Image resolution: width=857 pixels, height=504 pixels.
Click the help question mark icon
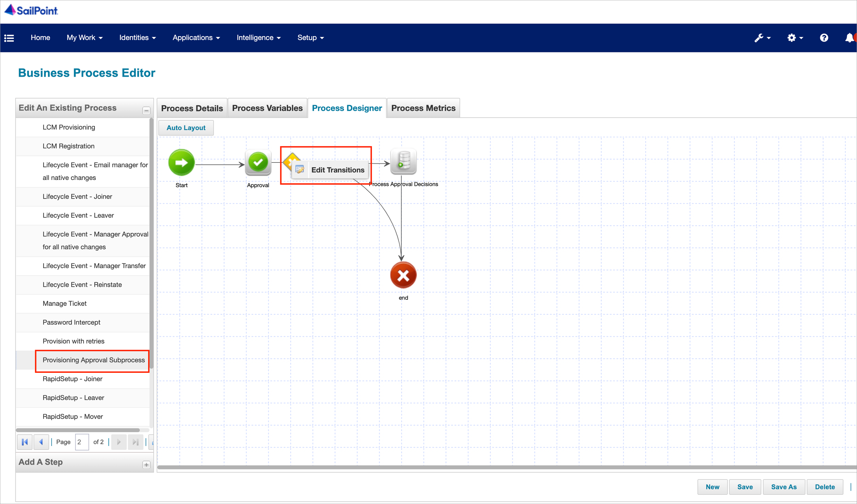point(824,38)
